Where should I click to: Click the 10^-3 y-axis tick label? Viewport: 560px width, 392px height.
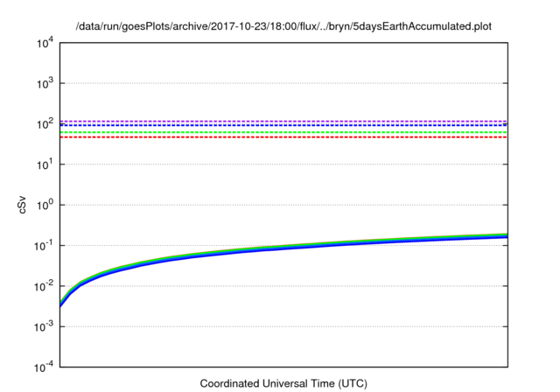44,327
